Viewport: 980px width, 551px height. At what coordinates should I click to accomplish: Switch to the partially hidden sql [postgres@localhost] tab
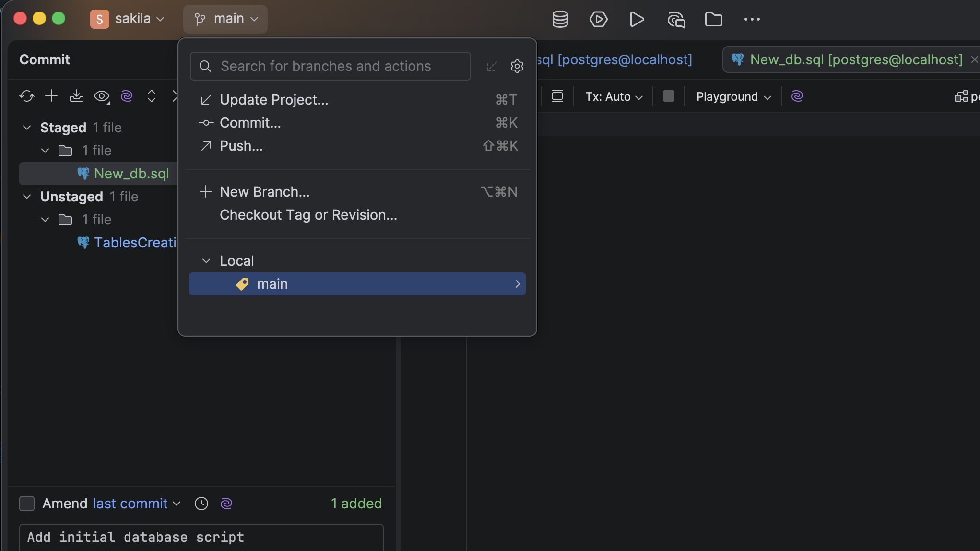pos(614,59)
